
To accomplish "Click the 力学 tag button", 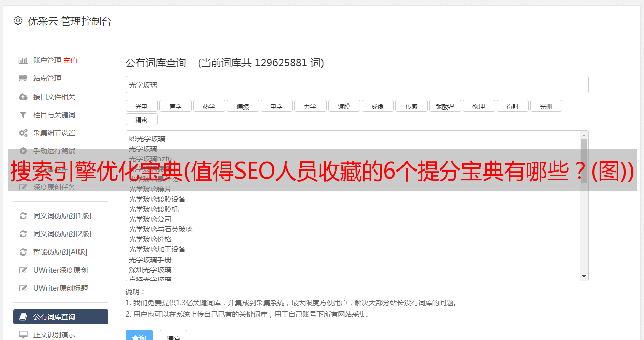I will (x=310, y=106).
